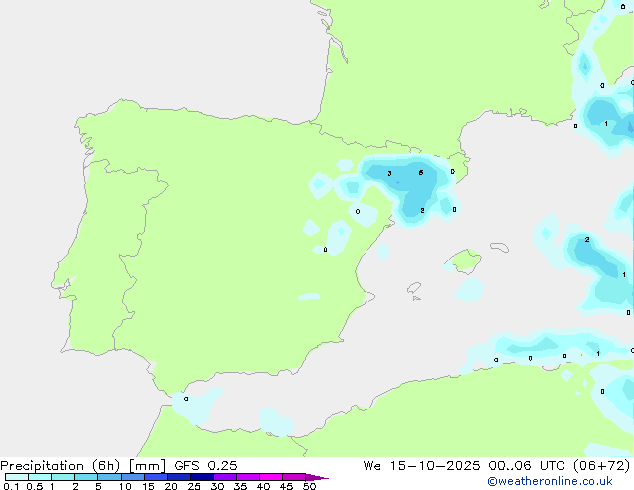
Task: Click the "3" value over the Pyrenees
Action: point(389,173)
